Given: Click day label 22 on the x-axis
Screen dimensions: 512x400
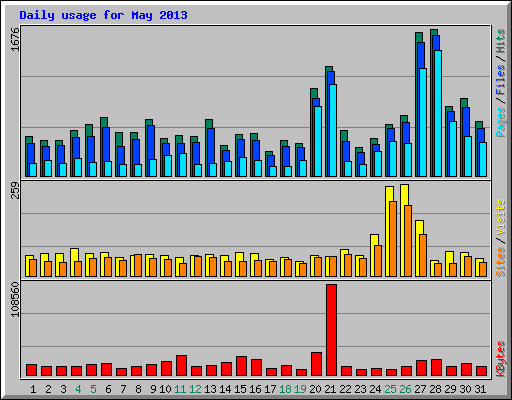Looking at the screenshot, I should (345, 389).
